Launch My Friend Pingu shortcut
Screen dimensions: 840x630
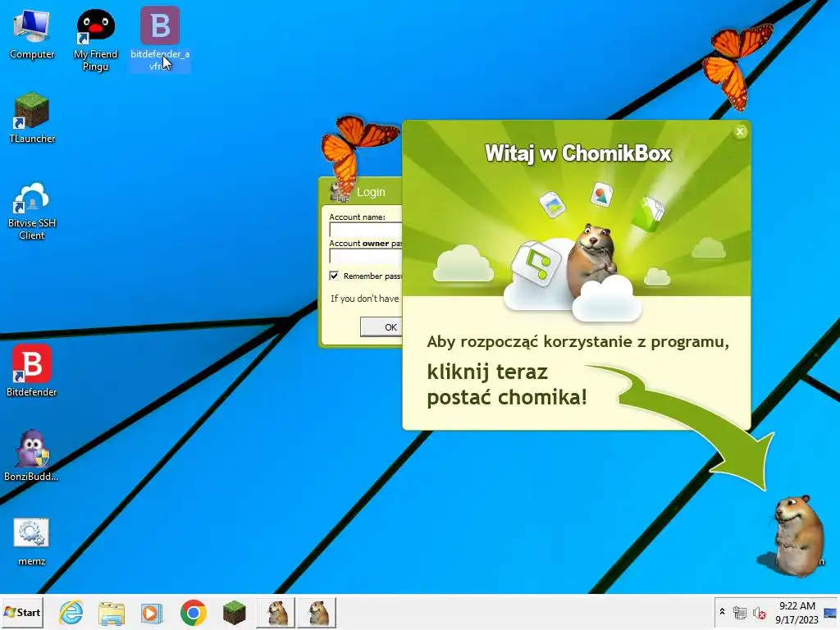95,39
